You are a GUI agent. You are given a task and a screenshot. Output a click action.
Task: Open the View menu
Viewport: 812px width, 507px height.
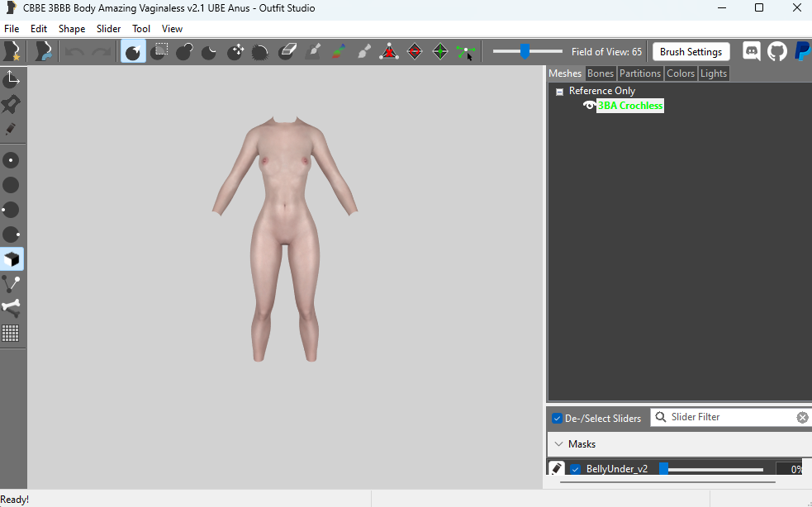[x=172, y=28]
